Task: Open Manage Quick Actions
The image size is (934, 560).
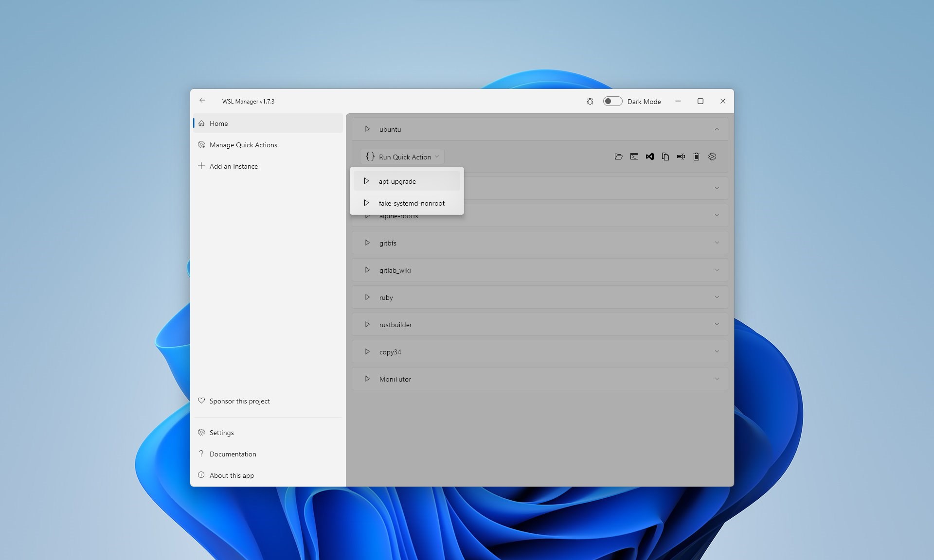Action: (243, 144)
